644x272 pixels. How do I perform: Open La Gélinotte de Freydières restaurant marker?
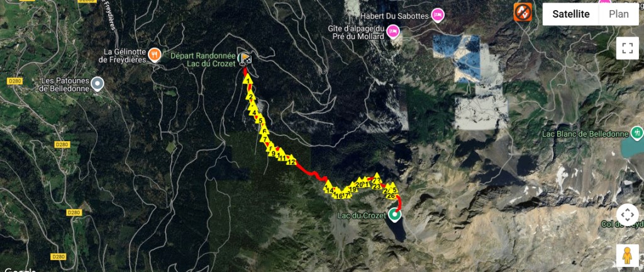pyautogui.click(x=155, y=54)
